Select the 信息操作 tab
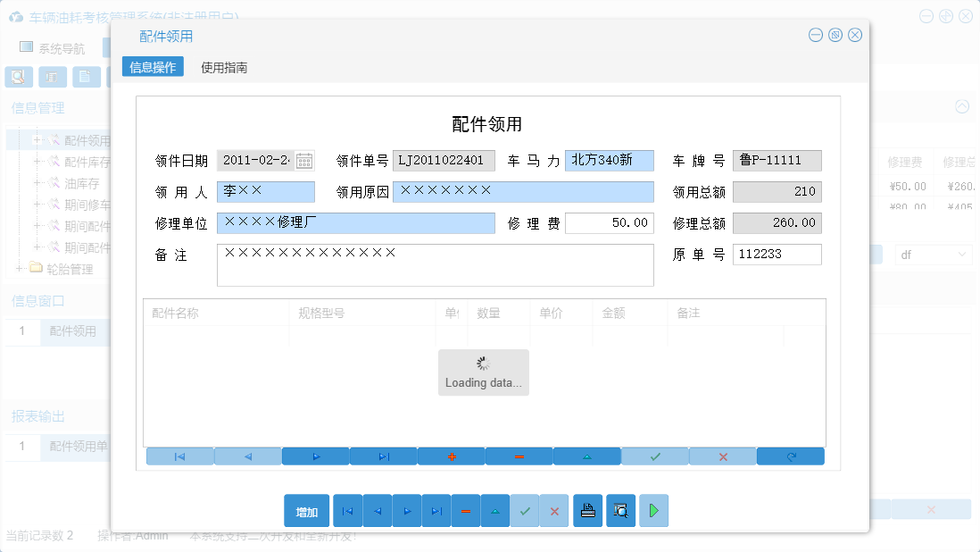The image size is (980, 552). tap(152, 65)
